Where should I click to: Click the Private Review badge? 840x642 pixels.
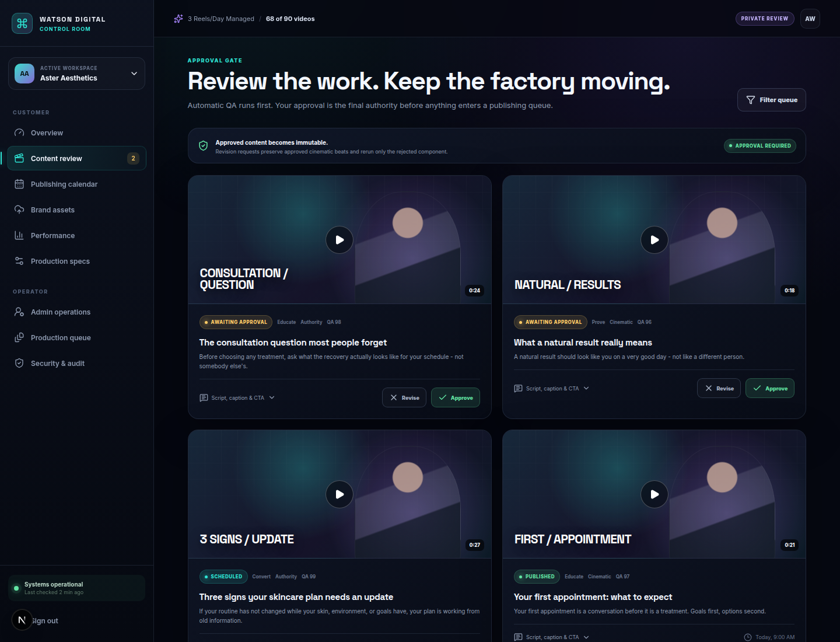click(x=765, y=19)
